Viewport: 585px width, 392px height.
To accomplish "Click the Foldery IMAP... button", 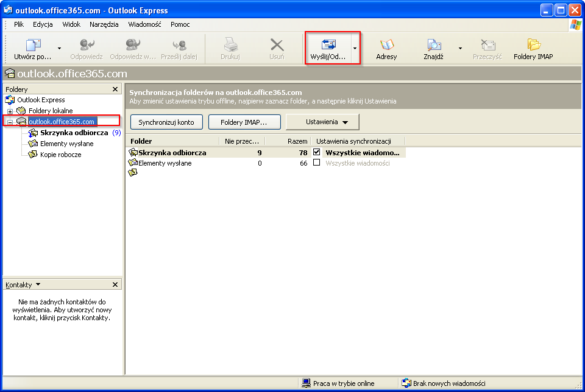I will [244, 122].
